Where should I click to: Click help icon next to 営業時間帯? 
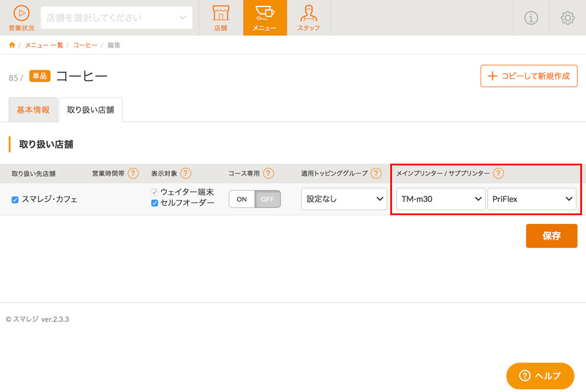coord(133,173)
